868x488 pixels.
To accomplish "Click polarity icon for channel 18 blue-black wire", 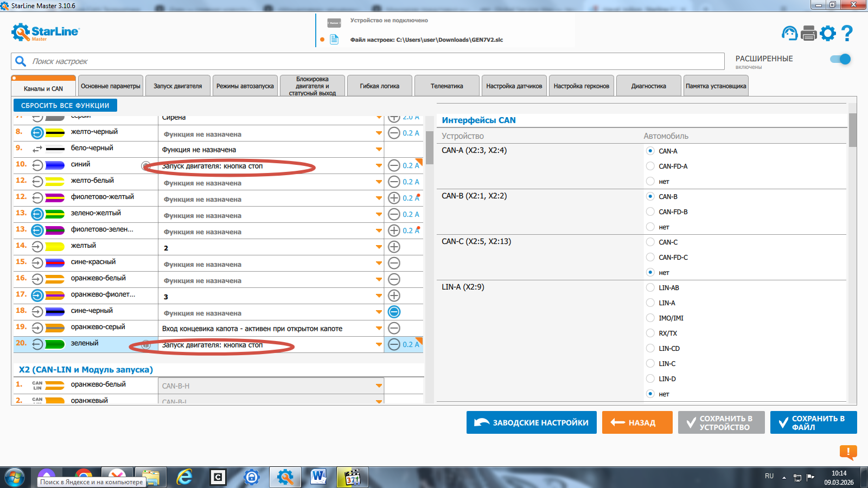I will 394,312.
